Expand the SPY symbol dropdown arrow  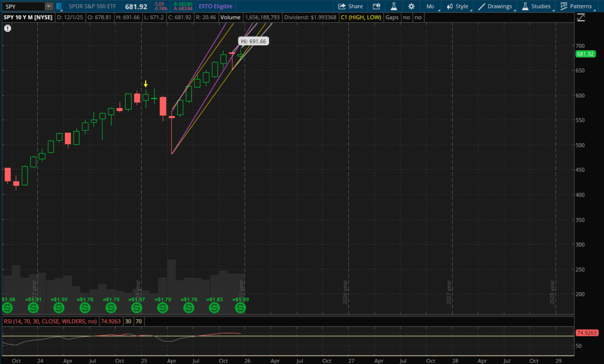[49, 6]
